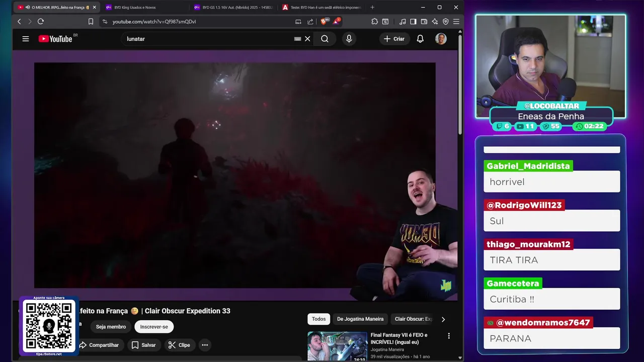View site information icon beside the URL
Image resolution: width=644 pixels, height=362 pixels.
point(105,22)
